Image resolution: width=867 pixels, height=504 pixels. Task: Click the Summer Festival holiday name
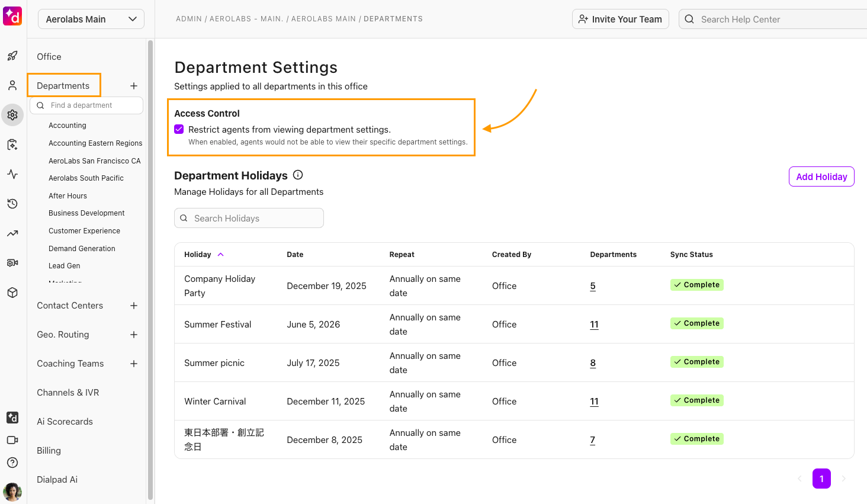[218, 325]
